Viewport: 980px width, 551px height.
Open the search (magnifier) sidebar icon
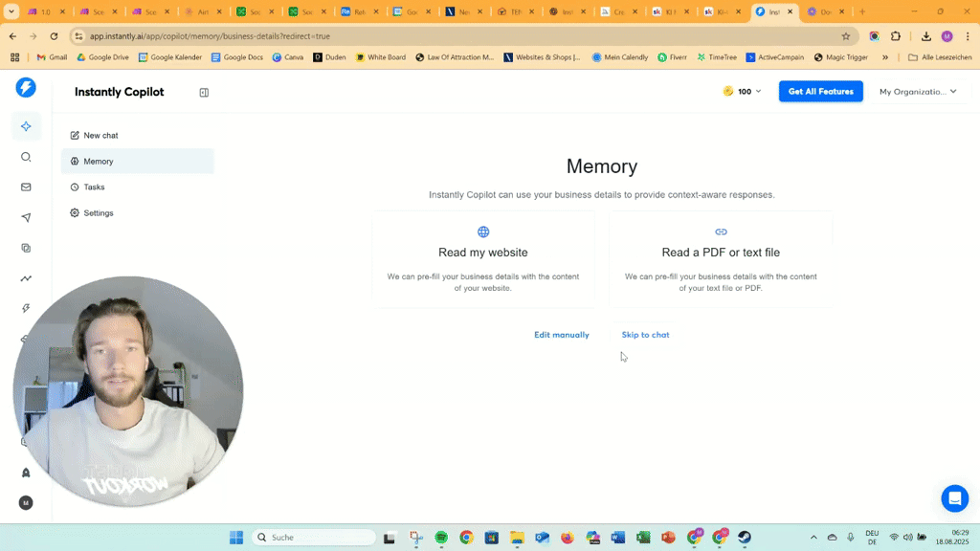(26, 157)
